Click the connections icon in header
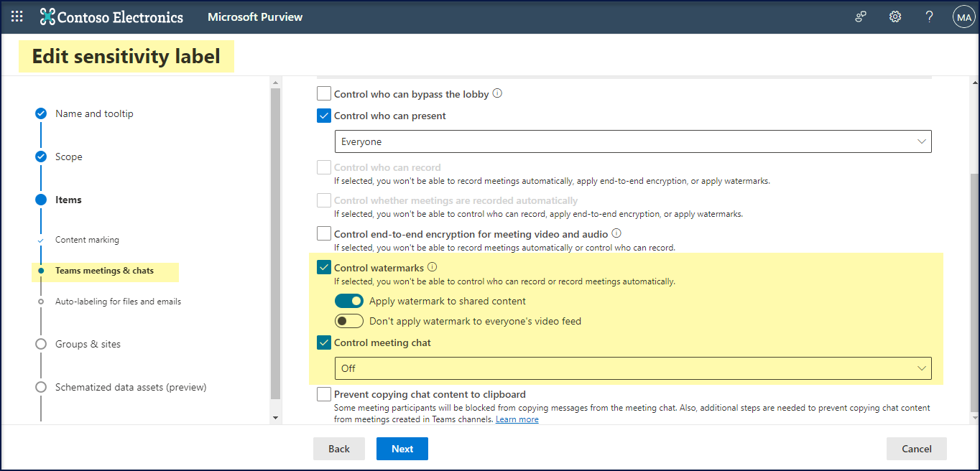Screen dimensions: 980x471 coord(860,17)
